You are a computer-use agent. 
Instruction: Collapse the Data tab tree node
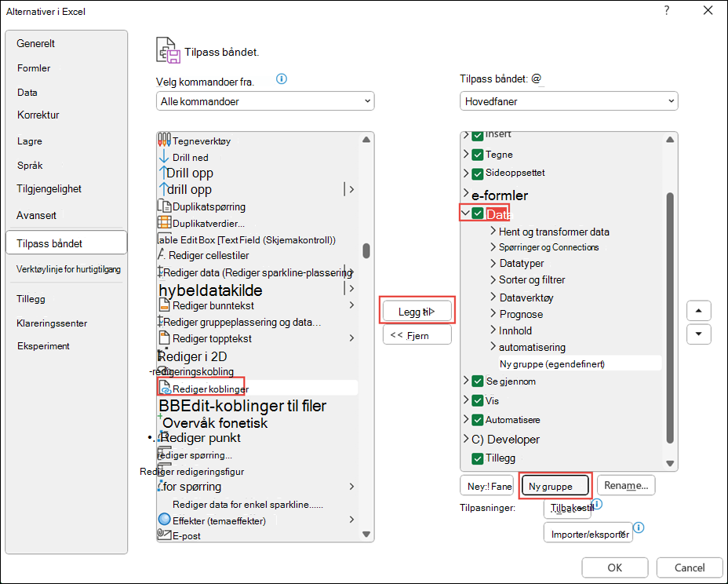[465, 214]
